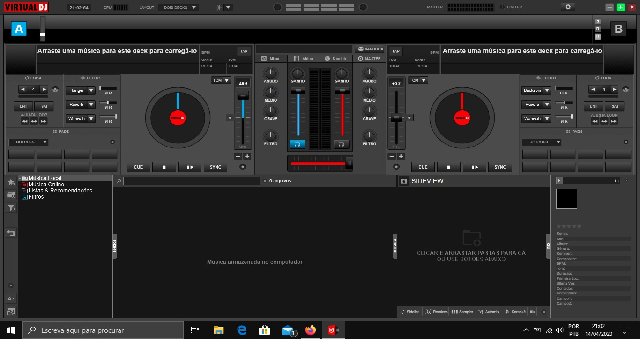640x360 pixels.
Task: Click pitch bend minus on deck A
Action: (238, 156)
